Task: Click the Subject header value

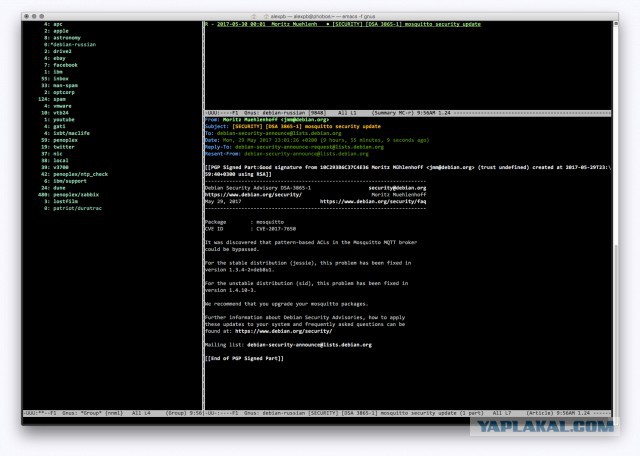Action: [x=306, y=127]
